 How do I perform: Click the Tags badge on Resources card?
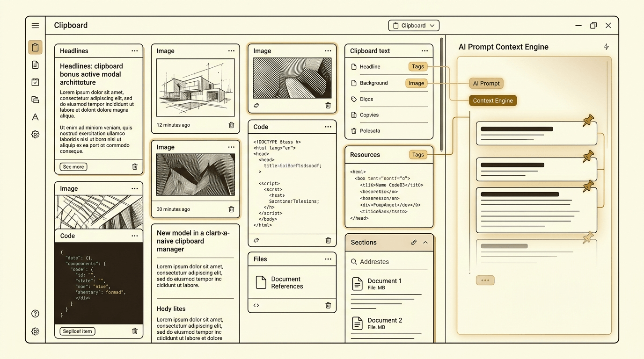point(418,155)
